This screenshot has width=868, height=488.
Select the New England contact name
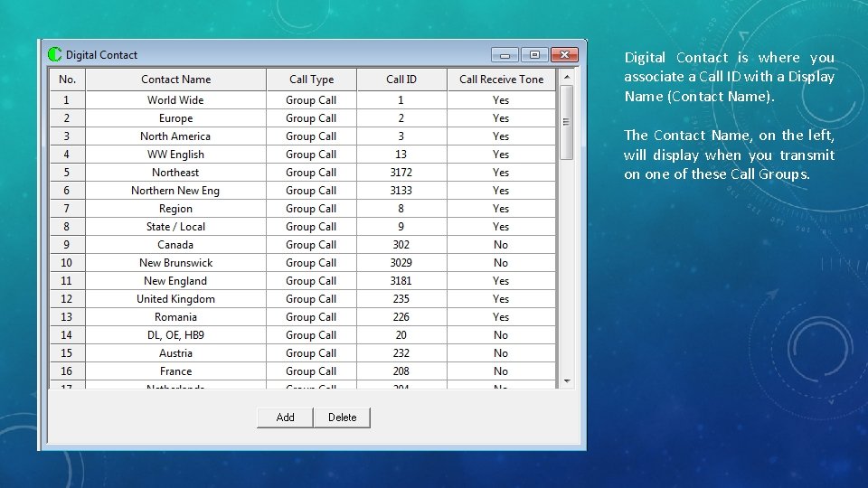tap(176, 281)
